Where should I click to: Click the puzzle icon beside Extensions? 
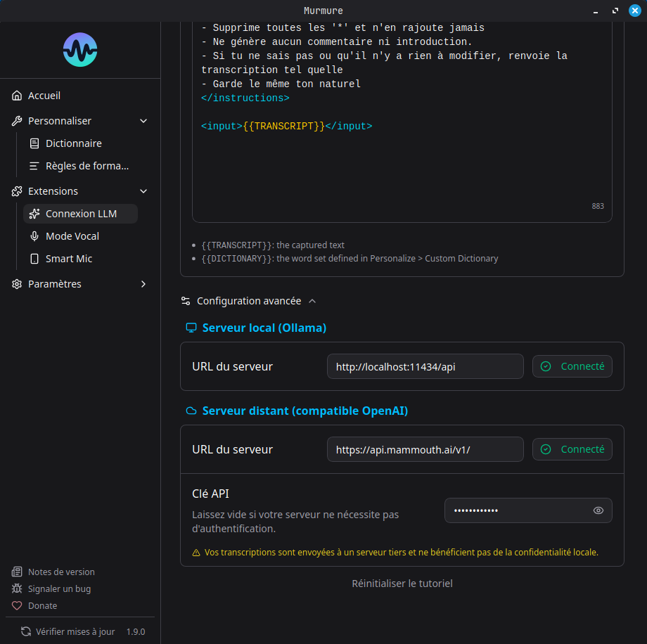click(x=17, y=191)
